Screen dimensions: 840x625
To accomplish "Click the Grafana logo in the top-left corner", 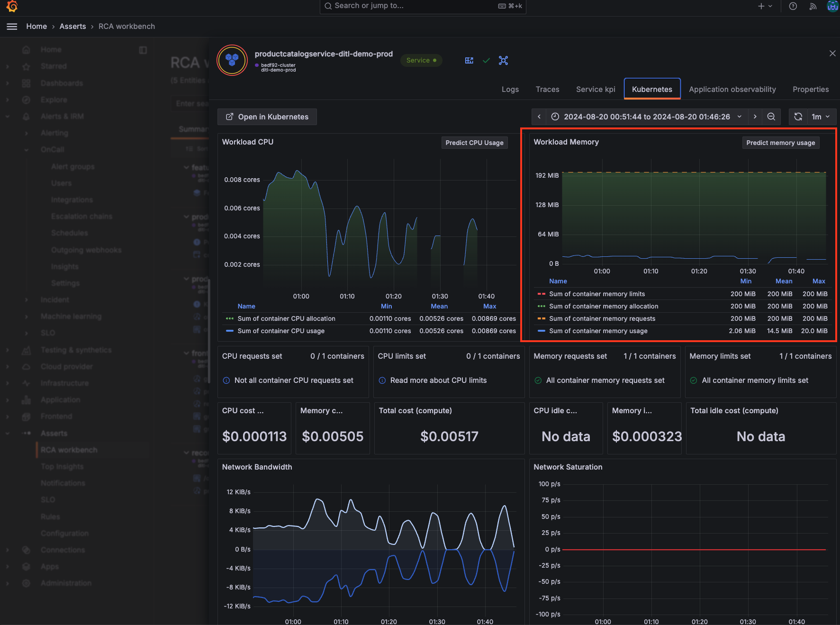I will point(11,7).
